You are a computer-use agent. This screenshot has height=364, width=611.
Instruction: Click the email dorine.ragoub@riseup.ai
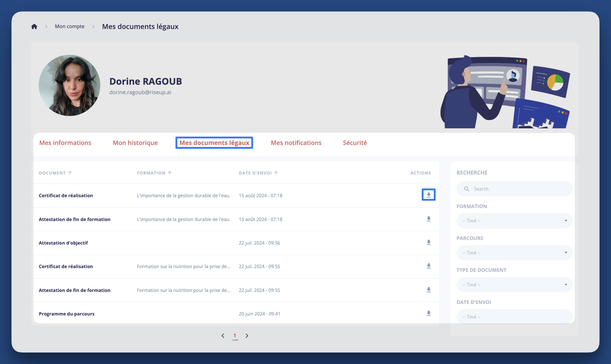click(x=140, y=92)
